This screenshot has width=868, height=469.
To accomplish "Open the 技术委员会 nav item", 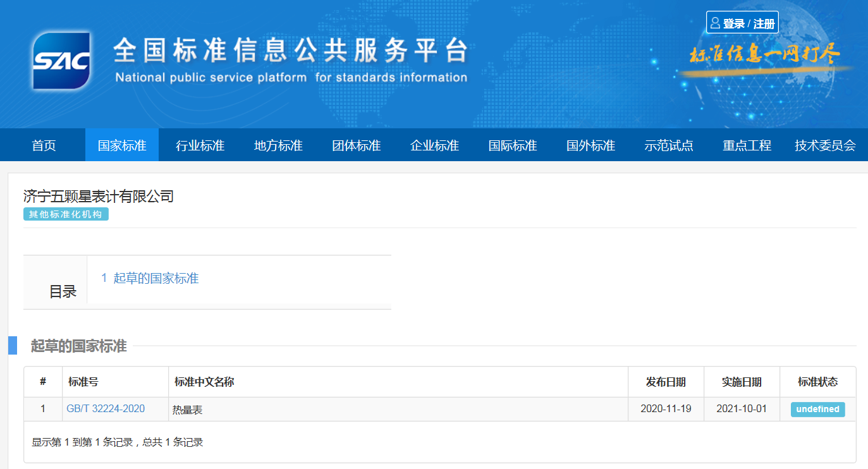I will [x=825, y=145].
